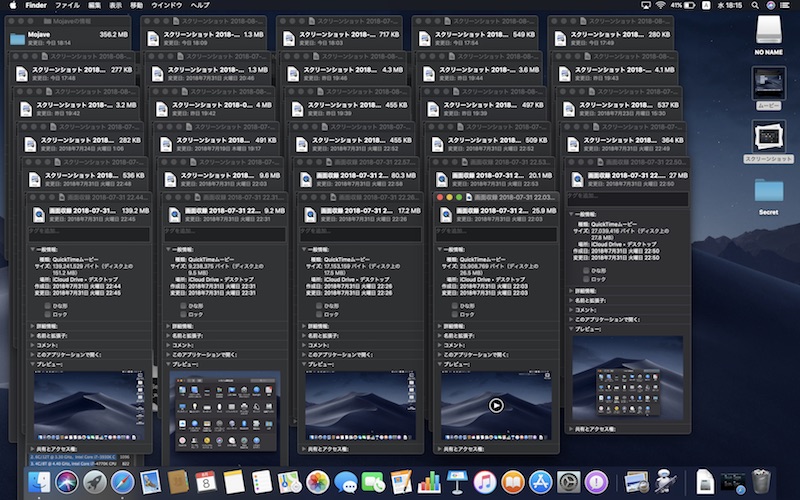Open Notes icon in Dock

point(234,482)
